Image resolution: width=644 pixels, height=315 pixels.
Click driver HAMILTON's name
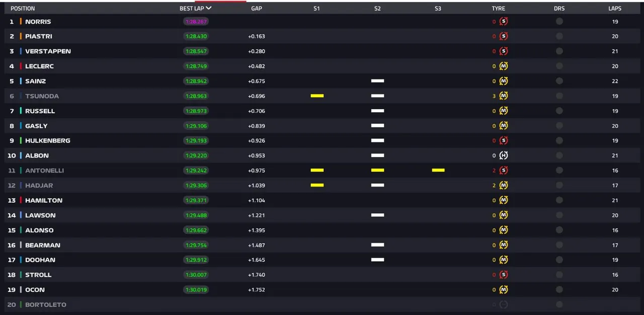coord(44,200)
